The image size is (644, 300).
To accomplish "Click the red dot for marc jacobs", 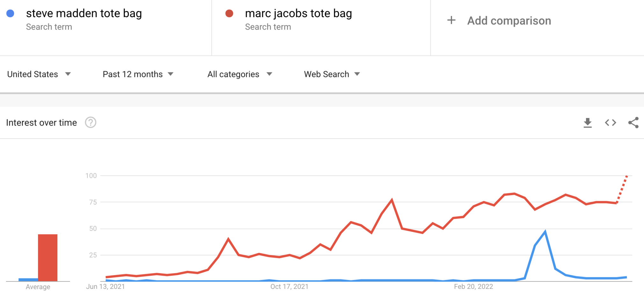I will coord(229,13).
